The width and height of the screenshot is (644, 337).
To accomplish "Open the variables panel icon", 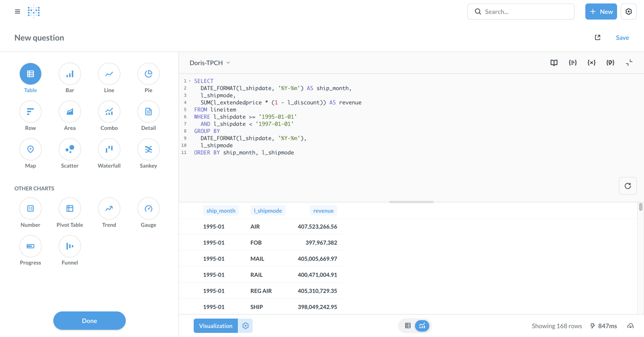I will [591, 63].
